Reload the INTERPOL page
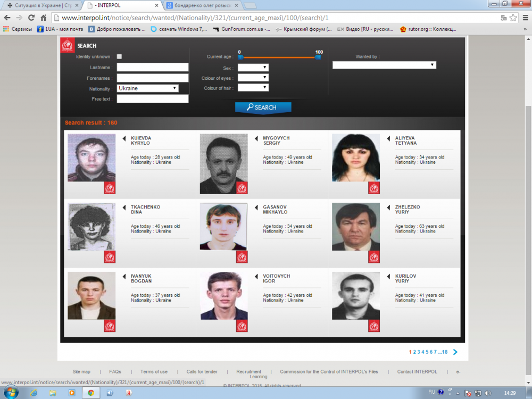The width and height of the screenshot is (532, 399). 31,18
